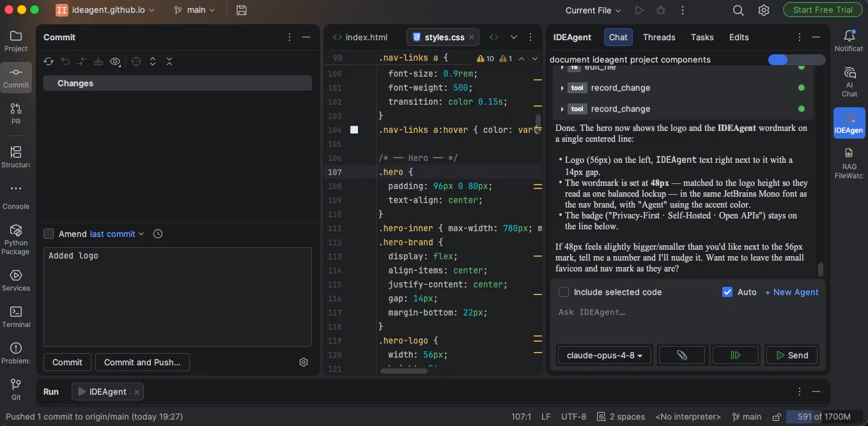Viewport: 868px width, 426px height.
Task: Open the Services tool window
Action: pyautogui.click(x=16, y=280)
